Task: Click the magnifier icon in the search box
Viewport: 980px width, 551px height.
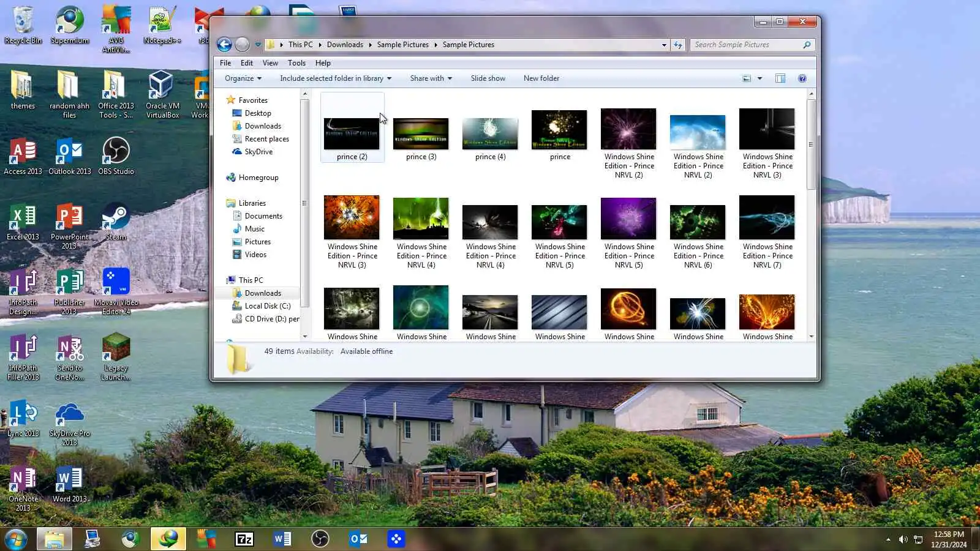Action: click(807, 45)
